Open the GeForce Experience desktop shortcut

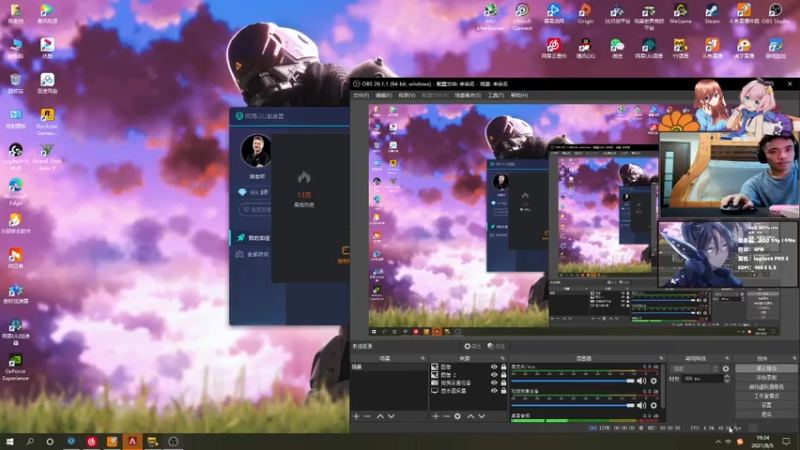[15, 367]
